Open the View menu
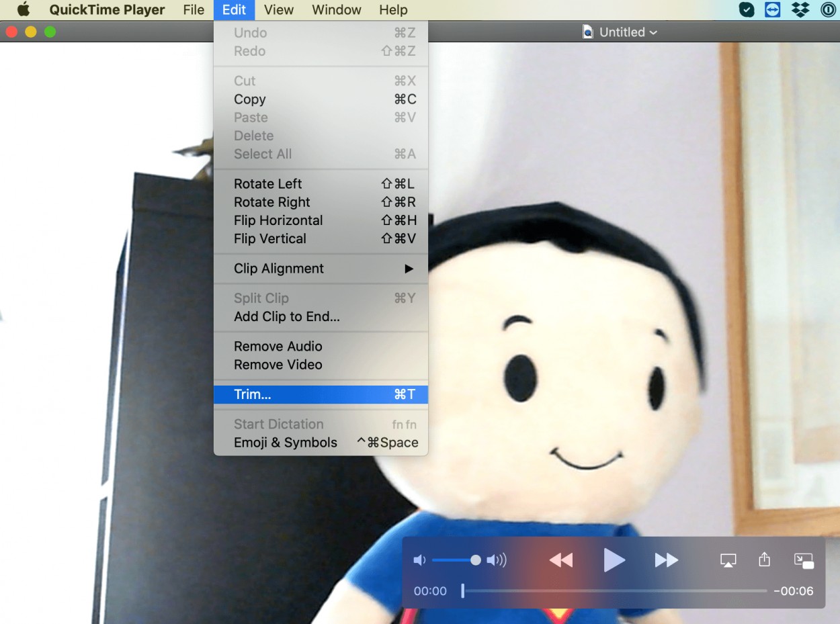Image resolution: width=840 pixels, height=624 pixels. coord(278,9)
